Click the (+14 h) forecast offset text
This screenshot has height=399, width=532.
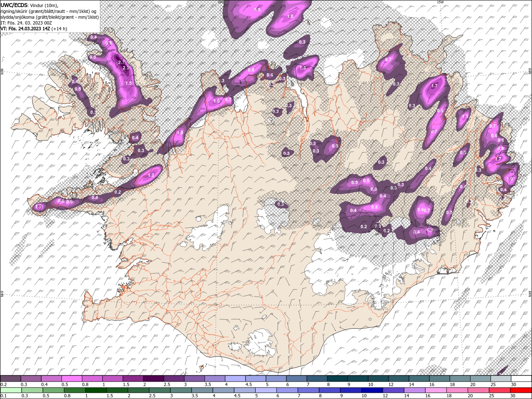pyautogui.click(x=59, y=29)
